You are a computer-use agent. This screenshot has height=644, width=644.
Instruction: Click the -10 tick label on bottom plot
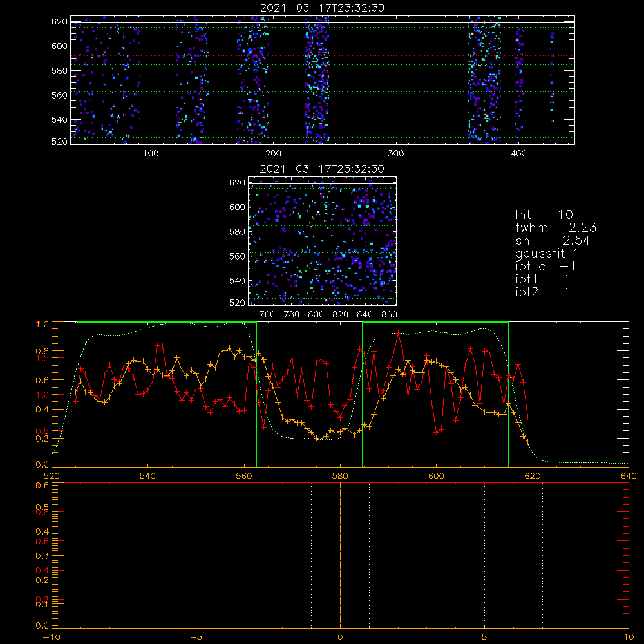52,638
